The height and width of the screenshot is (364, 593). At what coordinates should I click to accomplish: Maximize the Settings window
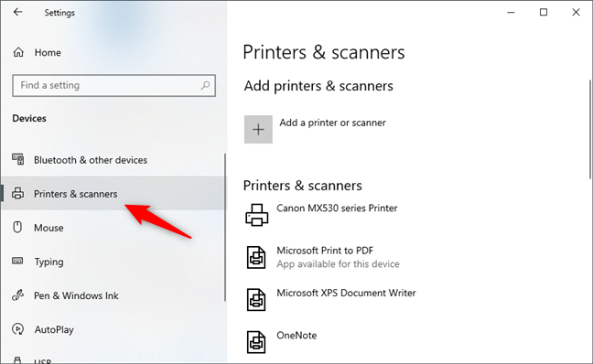point(544,13)
